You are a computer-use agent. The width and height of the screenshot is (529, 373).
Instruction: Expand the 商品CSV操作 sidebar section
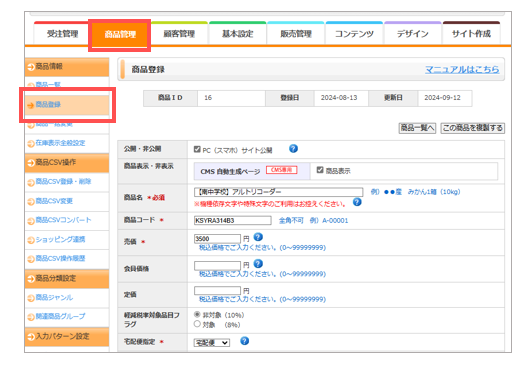67,163
